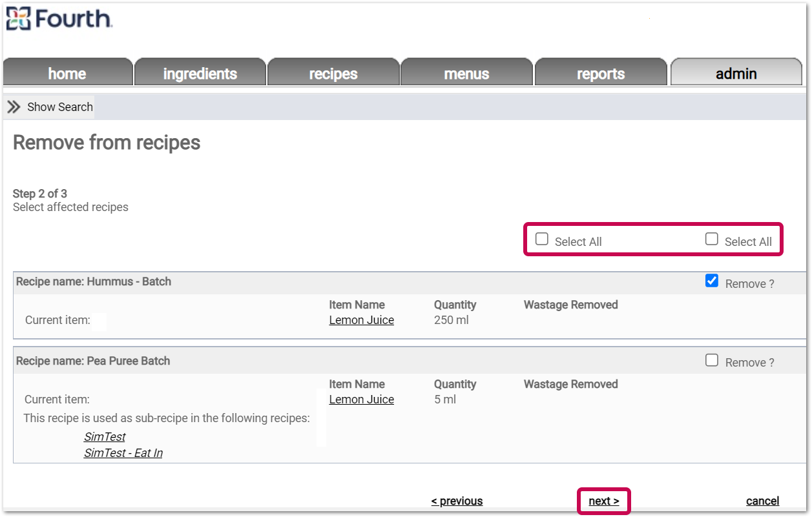
Task: Tick the left Select All checkbox
Action: tap(542, 239)
